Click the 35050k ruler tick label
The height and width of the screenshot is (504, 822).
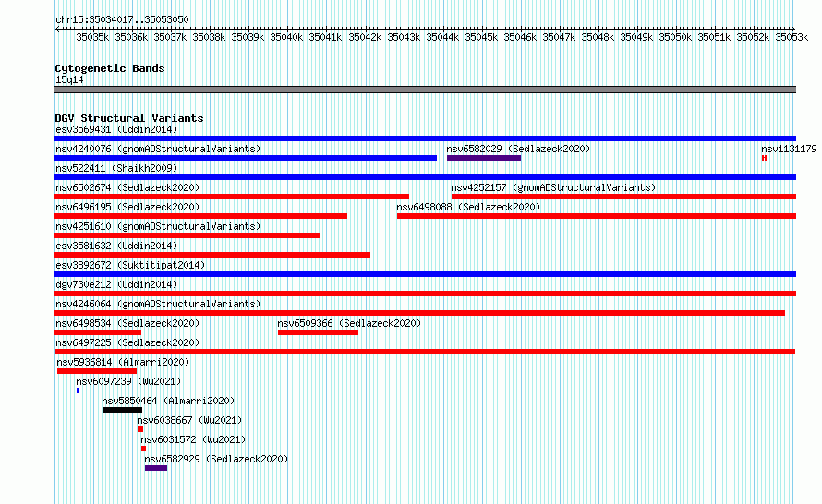point(675,37)
